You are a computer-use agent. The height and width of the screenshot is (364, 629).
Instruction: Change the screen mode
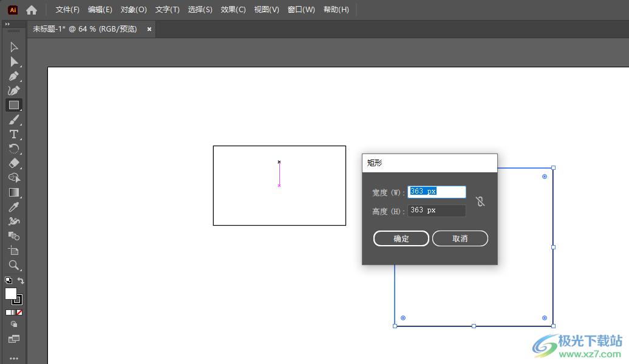pyautogui.click(x=13, y=339)
